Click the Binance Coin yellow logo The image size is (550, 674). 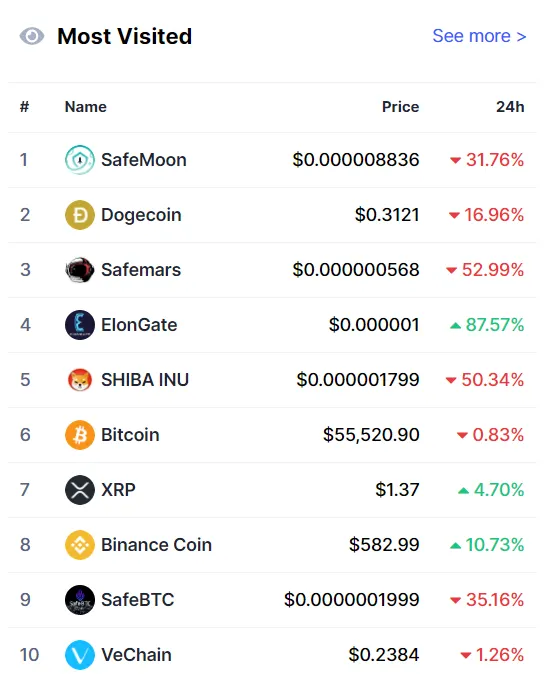pyautogui.click(x=79, y=545)
